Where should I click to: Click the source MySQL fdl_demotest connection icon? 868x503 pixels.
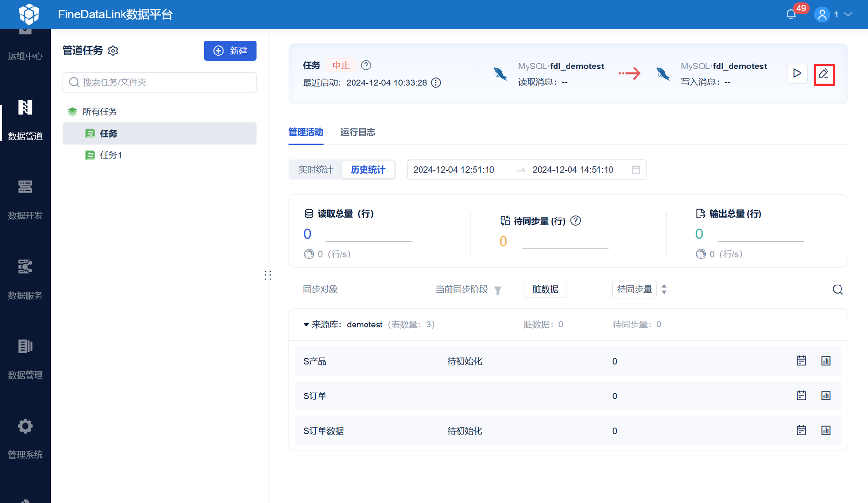click(x=500, y=73)
